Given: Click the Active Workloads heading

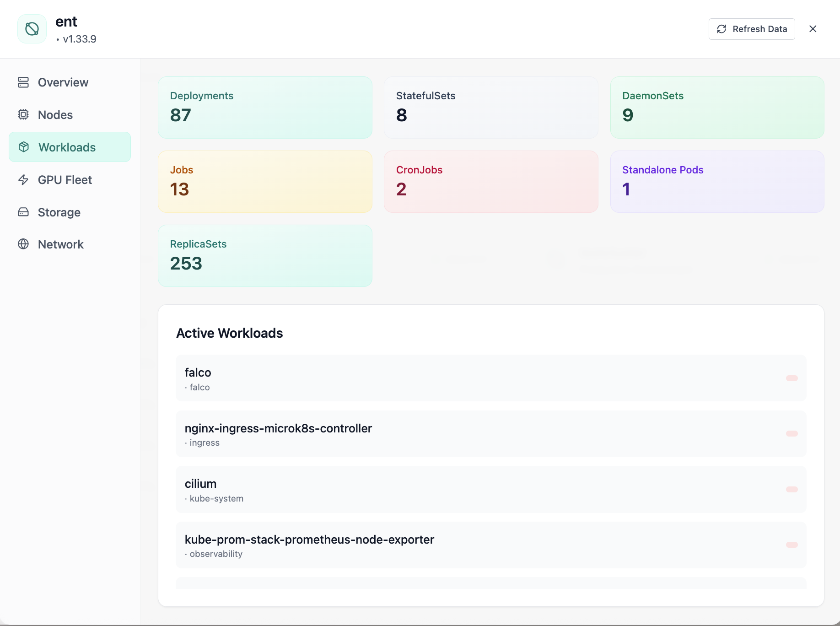Looking at the screenshot, I should click(230, 333).
